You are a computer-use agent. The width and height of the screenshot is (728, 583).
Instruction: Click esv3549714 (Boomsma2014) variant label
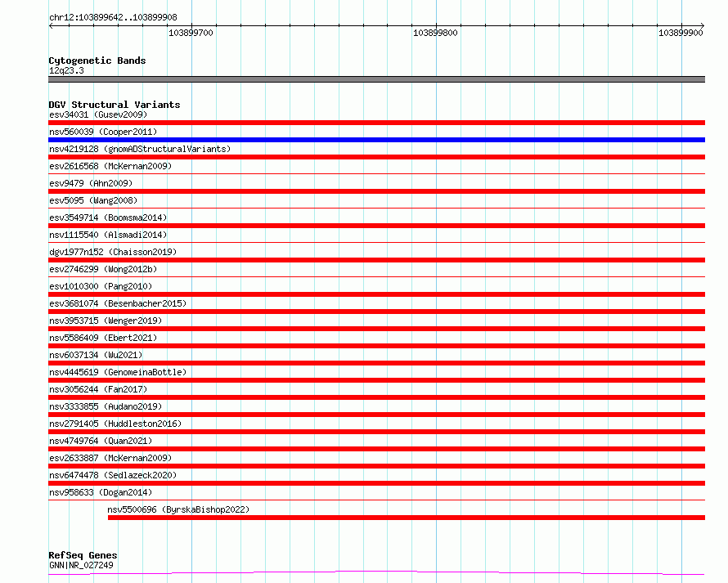click(108, 218)
